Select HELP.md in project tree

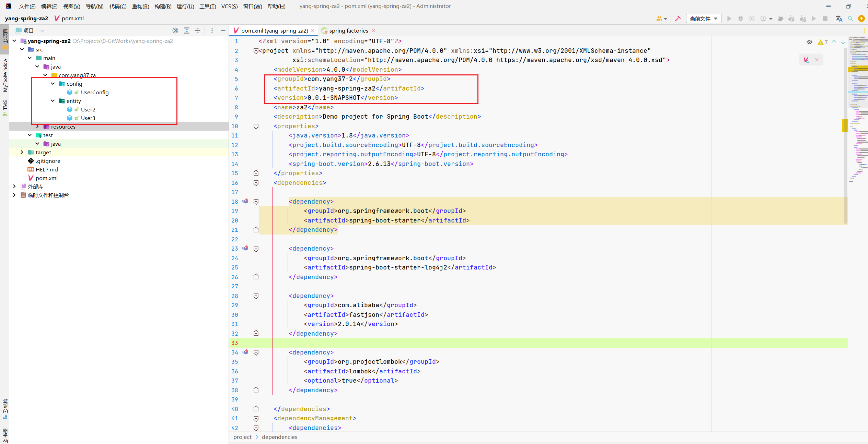(47, 169)
